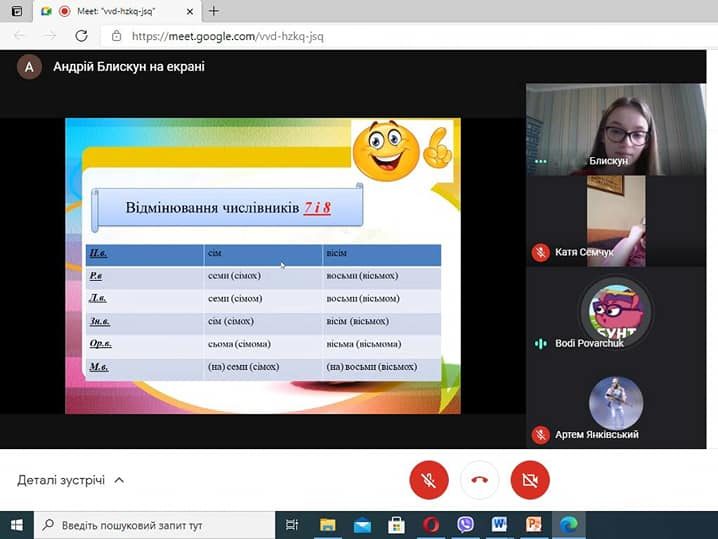
Task: View site info via the lock icon
Action: 116,36
